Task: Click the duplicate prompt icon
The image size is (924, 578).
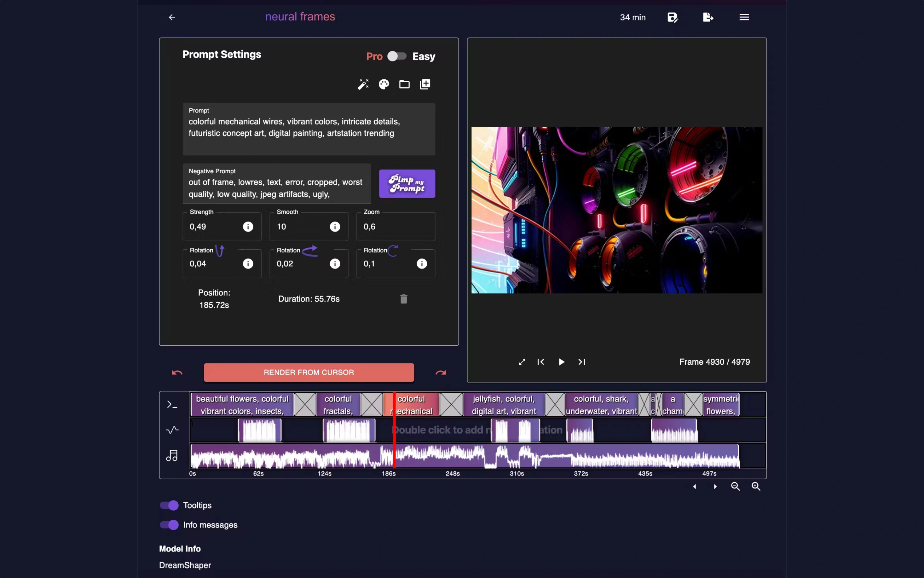Action: tap(425, 84)
